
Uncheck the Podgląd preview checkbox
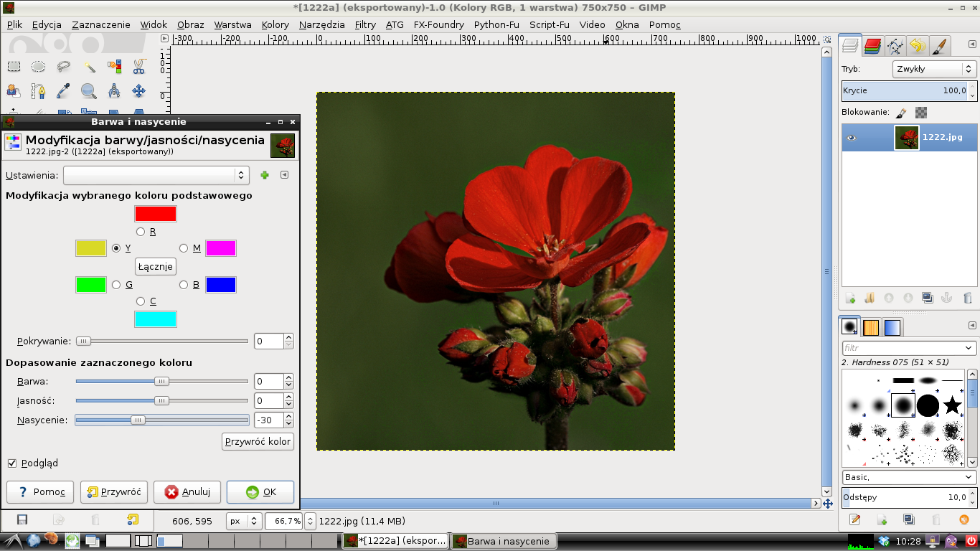coord(12,463)
